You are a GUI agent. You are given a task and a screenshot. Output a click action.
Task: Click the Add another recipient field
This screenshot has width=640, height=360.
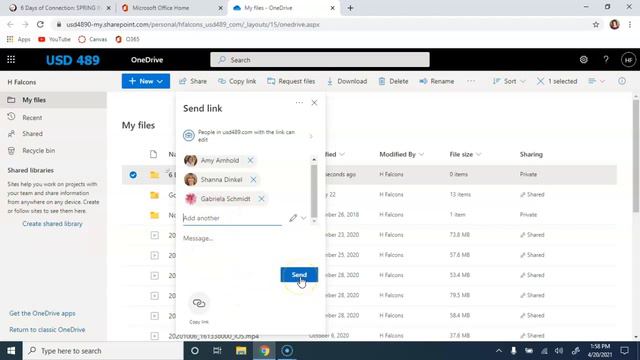[x=232, y=218]
